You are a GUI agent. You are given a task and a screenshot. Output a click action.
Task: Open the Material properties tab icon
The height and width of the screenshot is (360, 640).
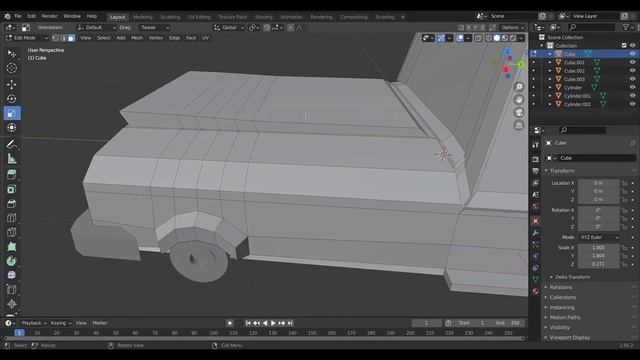(x=536, y=291)
